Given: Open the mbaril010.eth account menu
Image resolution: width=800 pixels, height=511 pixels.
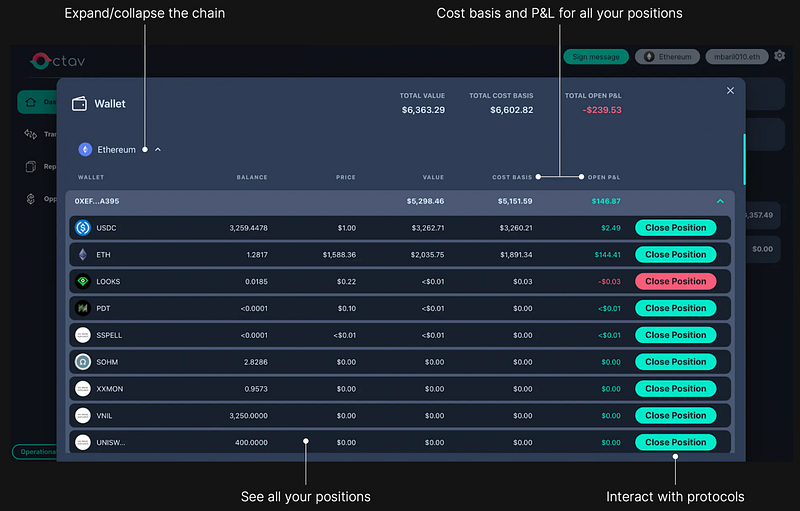Looking at the screenshot, I should tap(738, 57).
